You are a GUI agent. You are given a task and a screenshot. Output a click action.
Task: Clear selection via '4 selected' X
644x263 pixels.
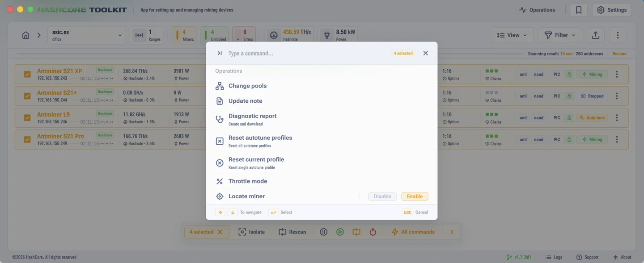tap(220, 232)
